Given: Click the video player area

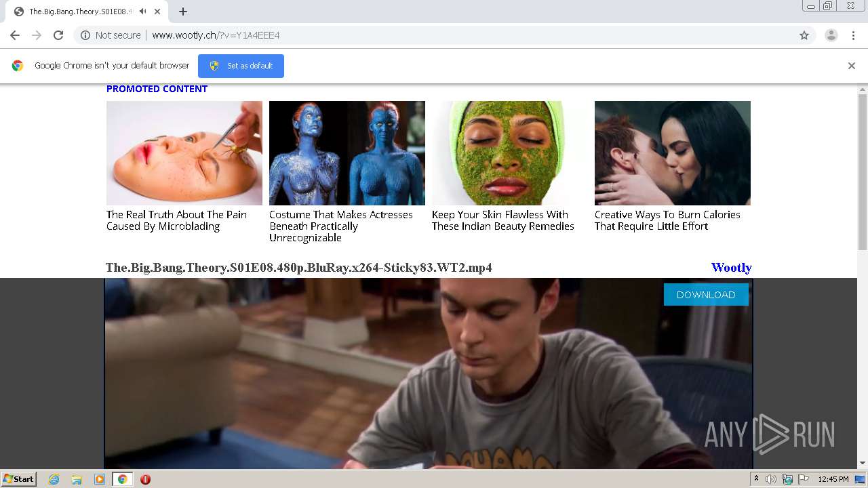Looking at the screenshot, I should [x=429, y=373].
